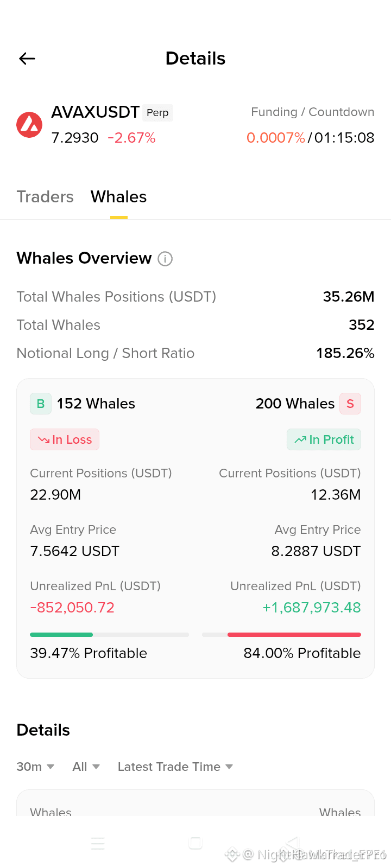391x868 pixels.
Task: Tap Android recent apps menu icon
Action: tap(98, 843)
